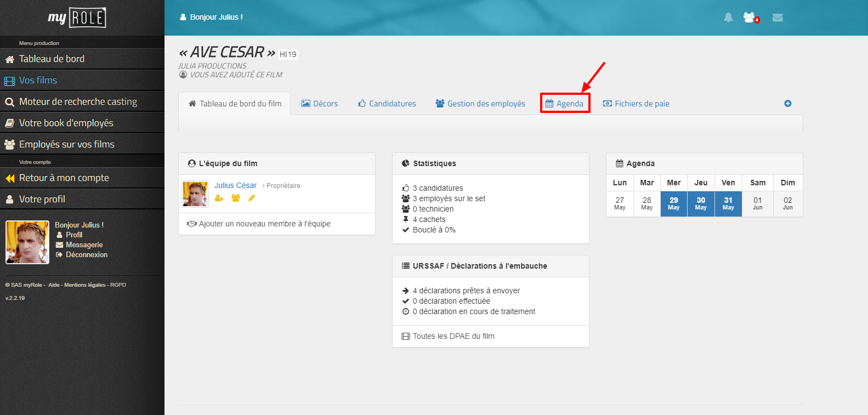The height and width of the screenshot is (415, 868).
Task: Open the team requests icon with red badge
Action: point(751,18)
